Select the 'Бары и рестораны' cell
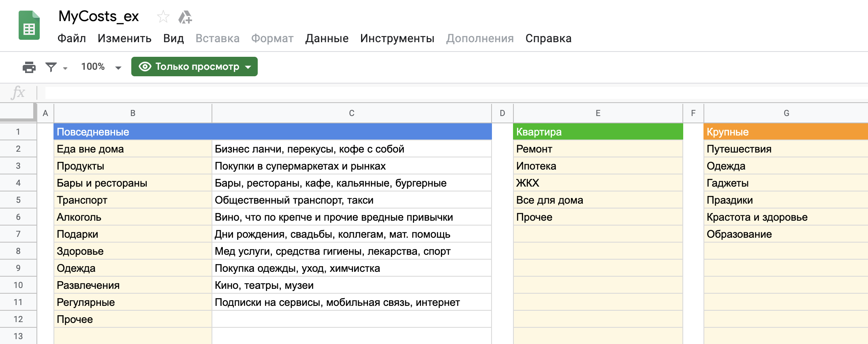This screenshot has height=344, width=868. click(x=133, y=183)
